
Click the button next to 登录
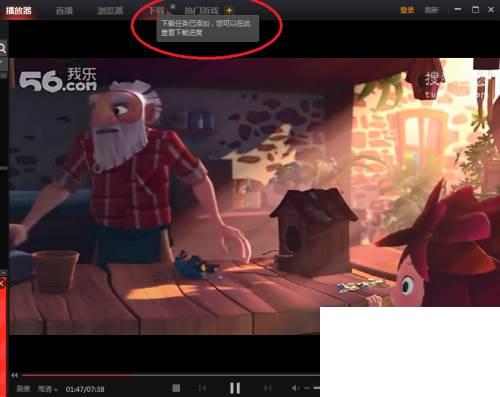click(x=432, y=10)
